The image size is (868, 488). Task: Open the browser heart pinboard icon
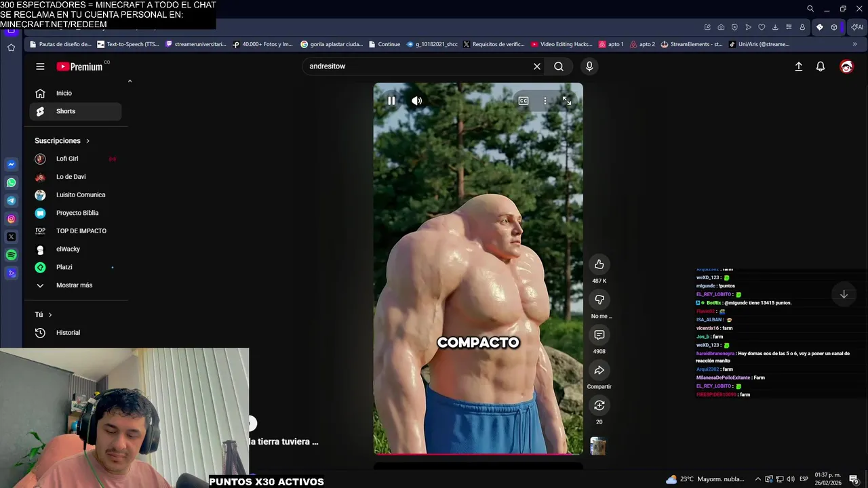(x=762, y=27)
